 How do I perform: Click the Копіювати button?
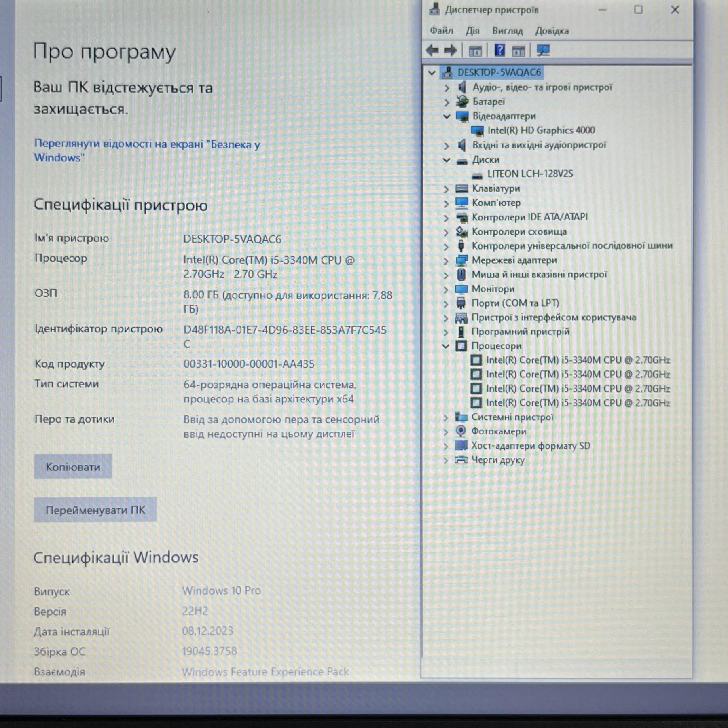click(73, 466)
